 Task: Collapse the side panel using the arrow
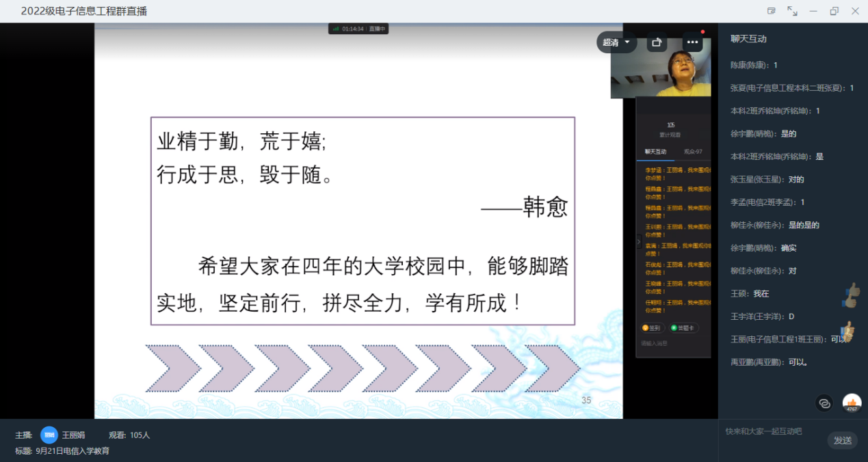click(x=639, y=242)
